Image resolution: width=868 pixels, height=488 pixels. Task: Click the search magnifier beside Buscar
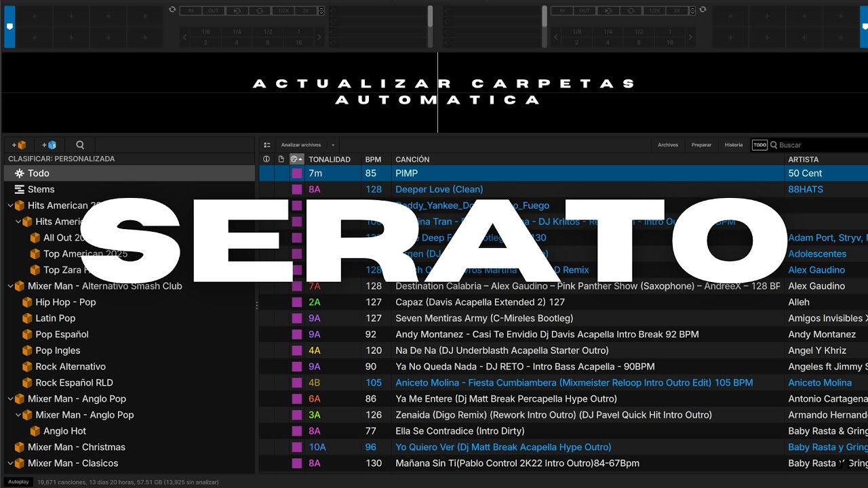click(x=774, y=145)
